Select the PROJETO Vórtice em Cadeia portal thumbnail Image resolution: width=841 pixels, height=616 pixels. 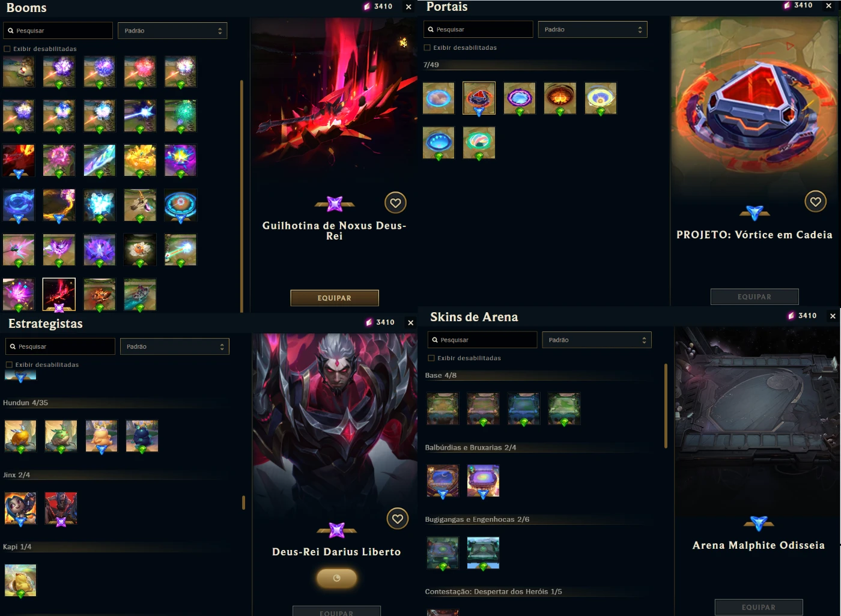[479, 98]
